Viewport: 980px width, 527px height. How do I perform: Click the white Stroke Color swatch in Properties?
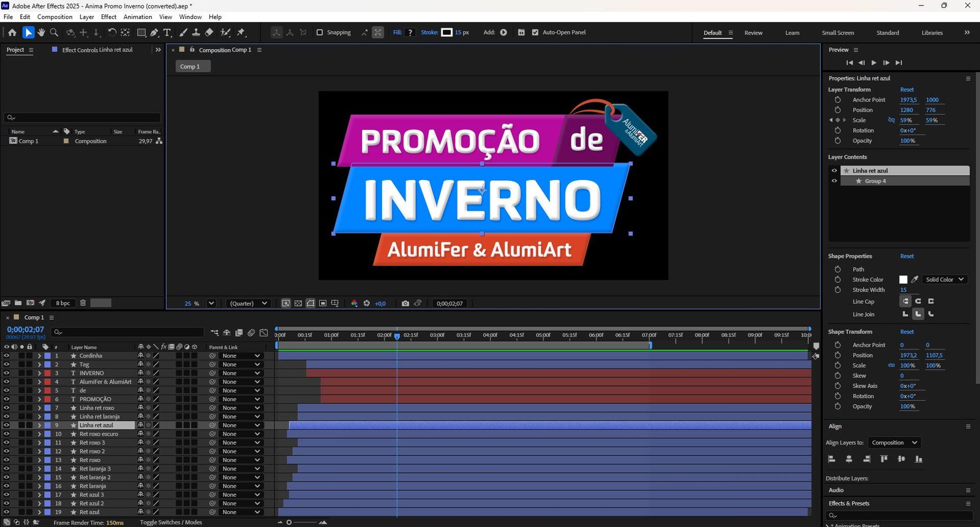(x=903, y=279)
